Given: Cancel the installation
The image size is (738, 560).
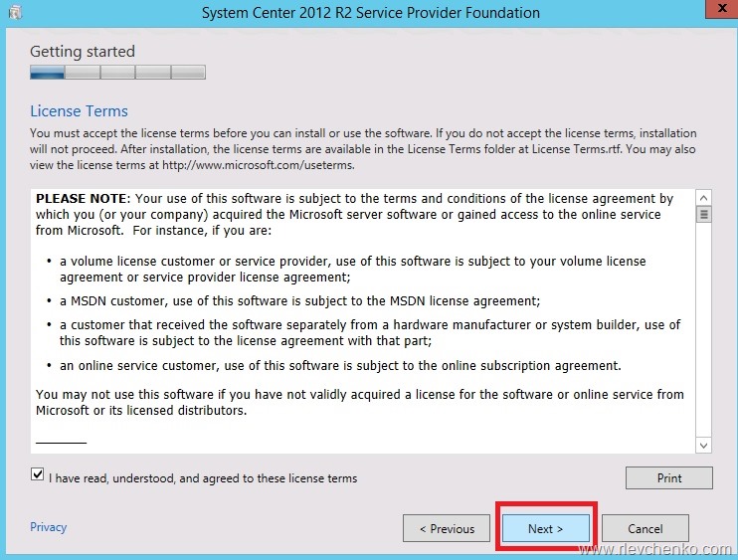Looking at the screenshot, I should [x=645, y=528].
